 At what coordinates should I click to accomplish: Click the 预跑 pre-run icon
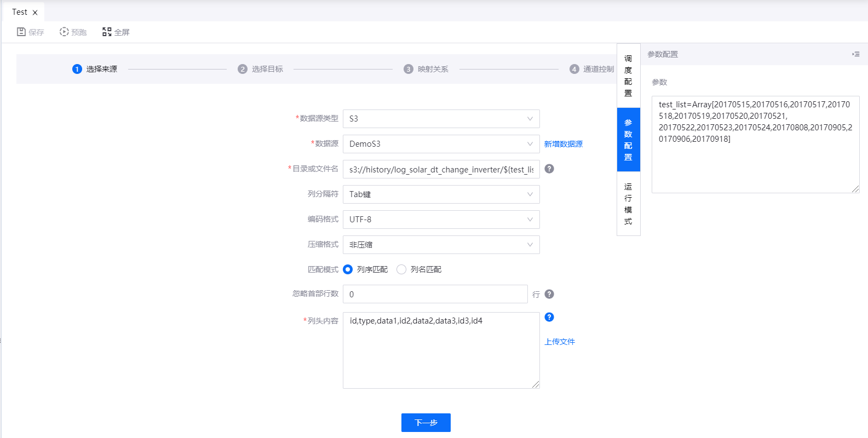64,32
